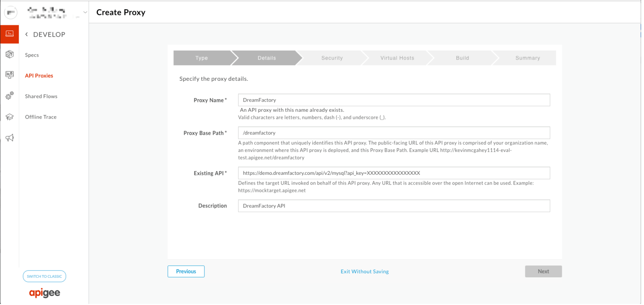Click the Create Proxy page title
The image size is (644, 305).
pos(121,12)
